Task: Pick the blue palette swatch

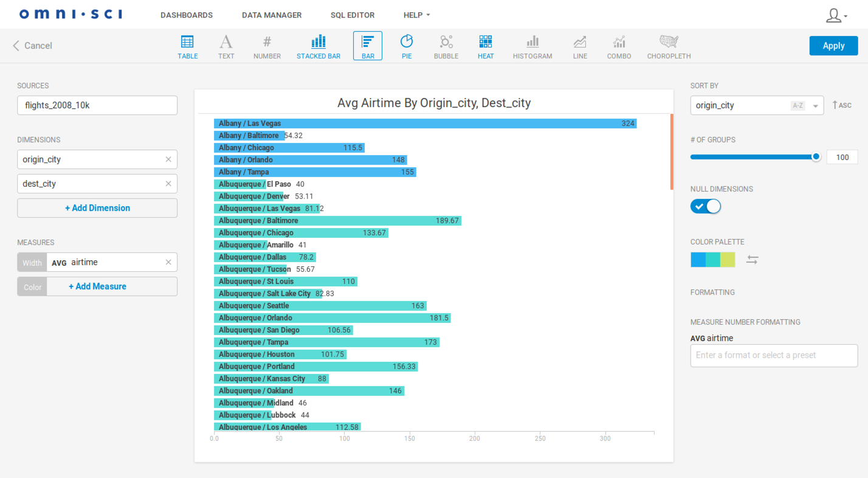Action: [698, 260]
